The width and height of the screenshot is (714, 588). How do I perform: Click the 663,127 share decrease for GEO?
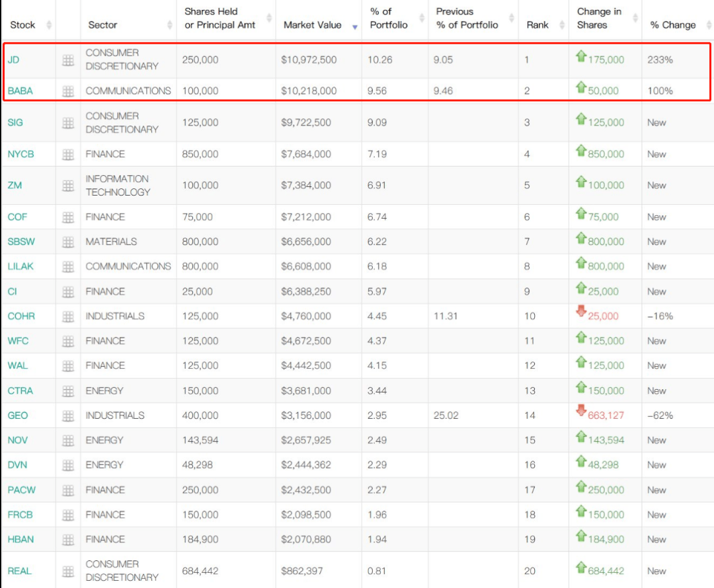point(605,416)
